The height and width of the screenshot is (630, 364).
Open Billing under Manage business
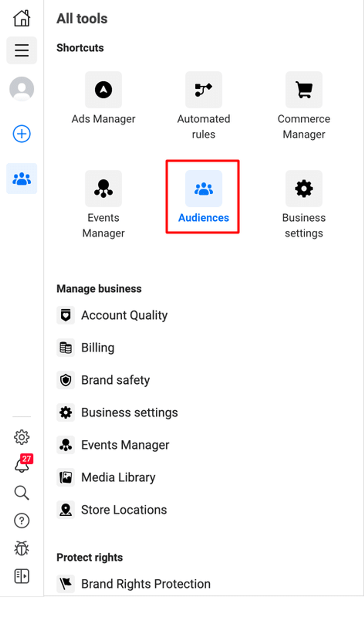[86, 348]
